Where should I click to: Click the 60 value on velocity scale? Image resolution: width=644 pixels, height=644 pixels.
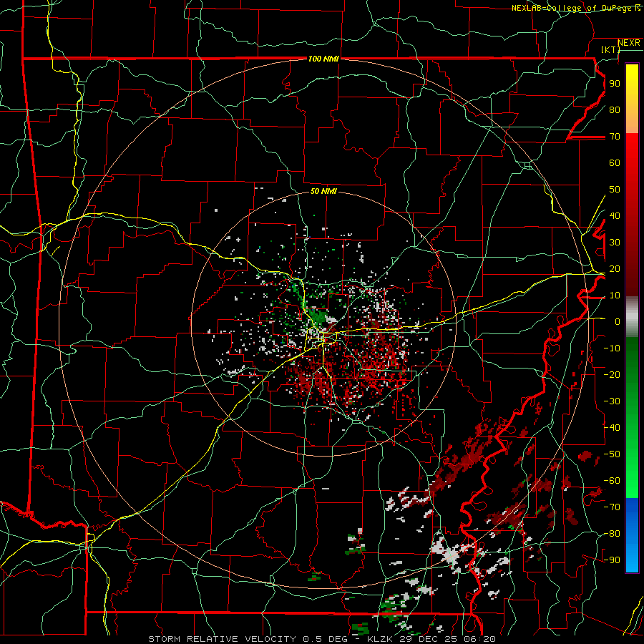615,162
